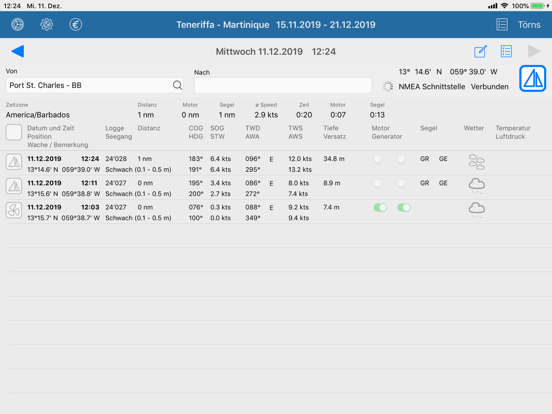
Task: Tap log value 24'028
Action: 116,159
